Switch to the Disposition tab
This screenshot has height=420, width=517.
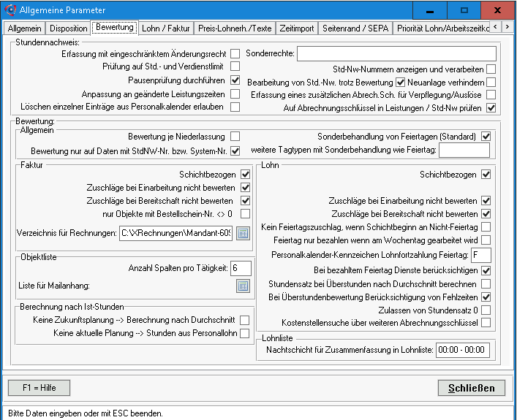point(69,28)
